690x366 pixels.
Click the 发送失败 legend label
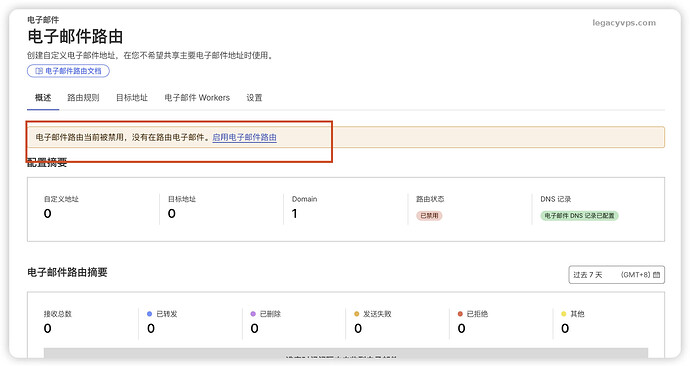point(377,314)
